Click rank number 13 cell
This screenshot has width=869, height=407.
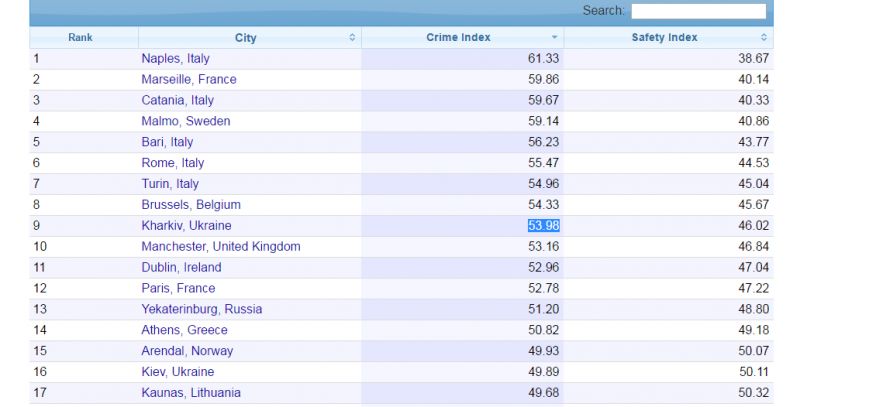click(84, 309)
